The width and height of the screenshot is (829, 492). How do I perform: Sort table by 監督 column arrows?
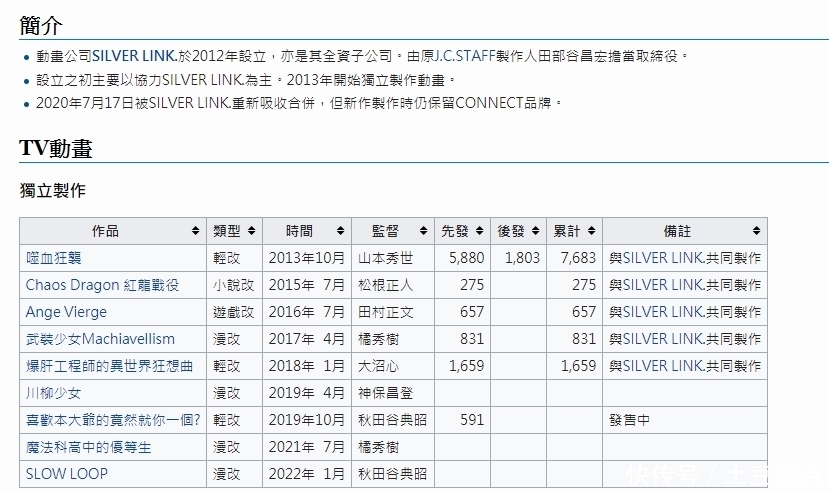423,231
